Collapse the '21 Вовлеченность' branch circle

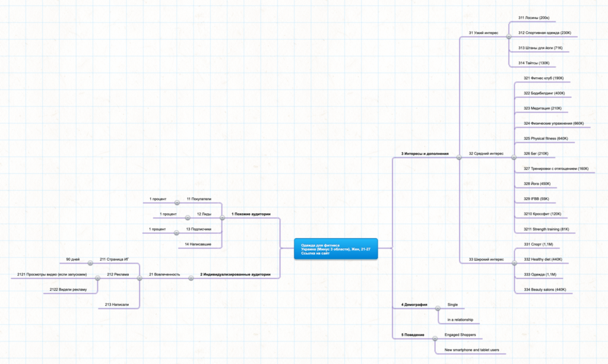(140, 278)
